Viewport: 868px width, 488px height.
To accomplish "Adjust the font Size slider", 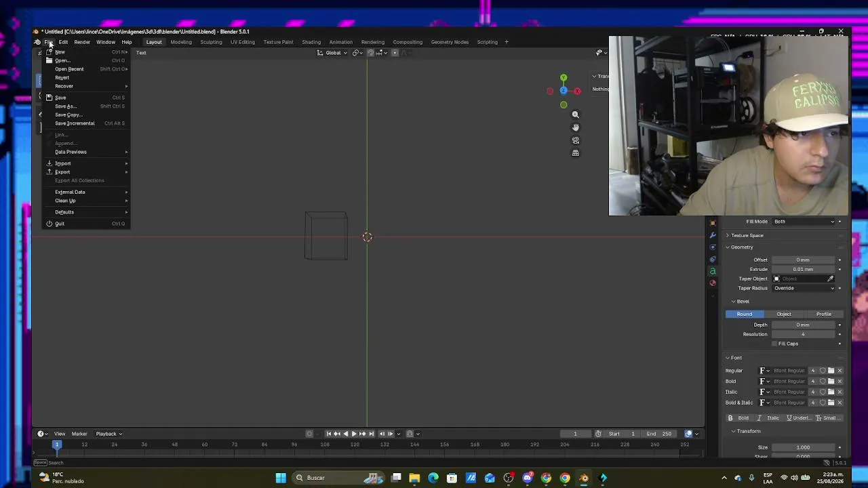I will 804,447.
